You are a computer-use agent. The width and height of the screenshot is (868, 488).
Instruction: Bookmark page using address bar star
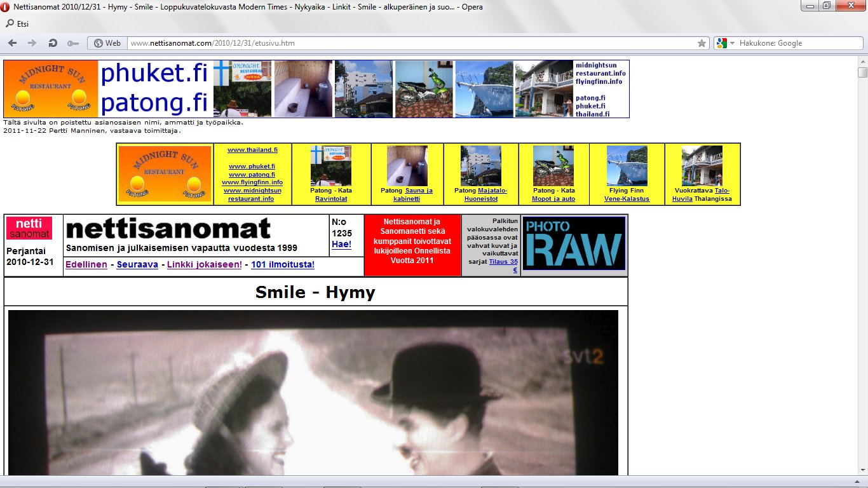(x=702, y=43)
